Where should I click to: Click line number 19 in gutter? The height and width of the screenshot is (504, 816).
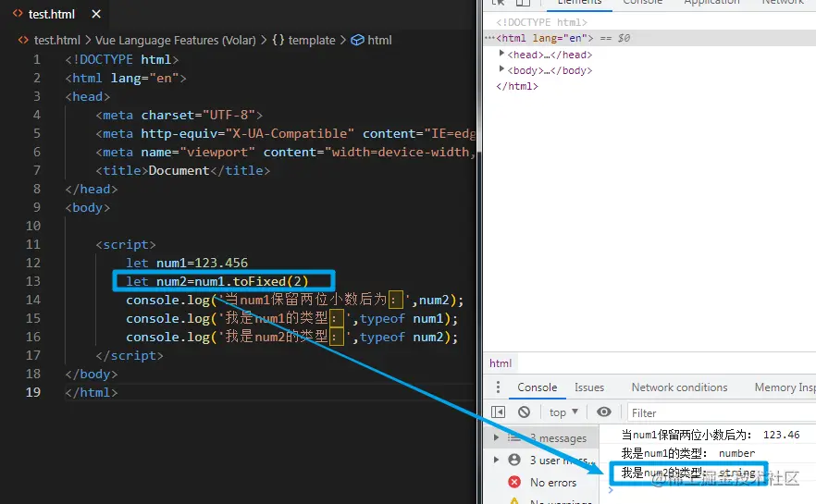(32, 392)
